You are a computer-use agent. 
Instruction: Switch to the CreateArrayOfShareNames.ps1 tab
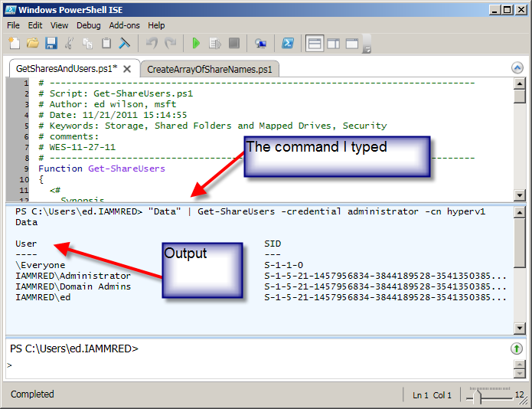(210, 69)
